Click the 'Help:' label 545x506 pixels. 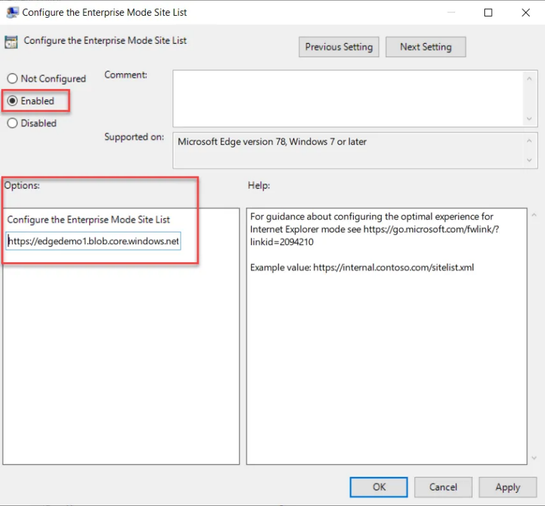(x=259, y=185)
